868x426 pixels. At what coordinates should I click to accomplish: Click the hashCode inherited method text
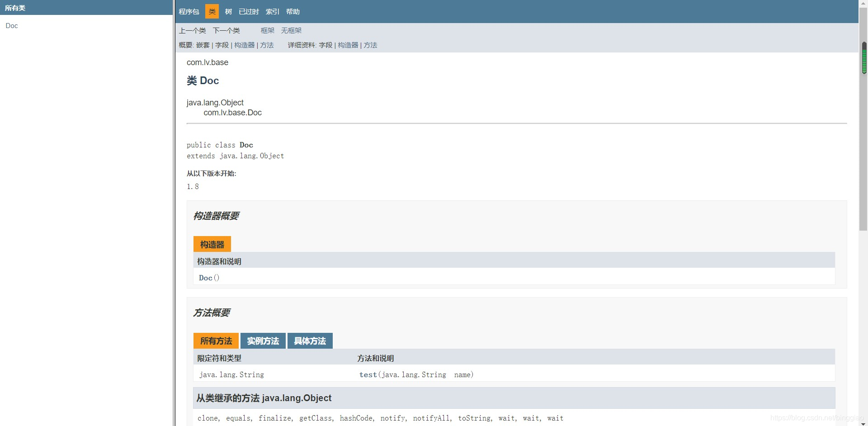[356, 418]
